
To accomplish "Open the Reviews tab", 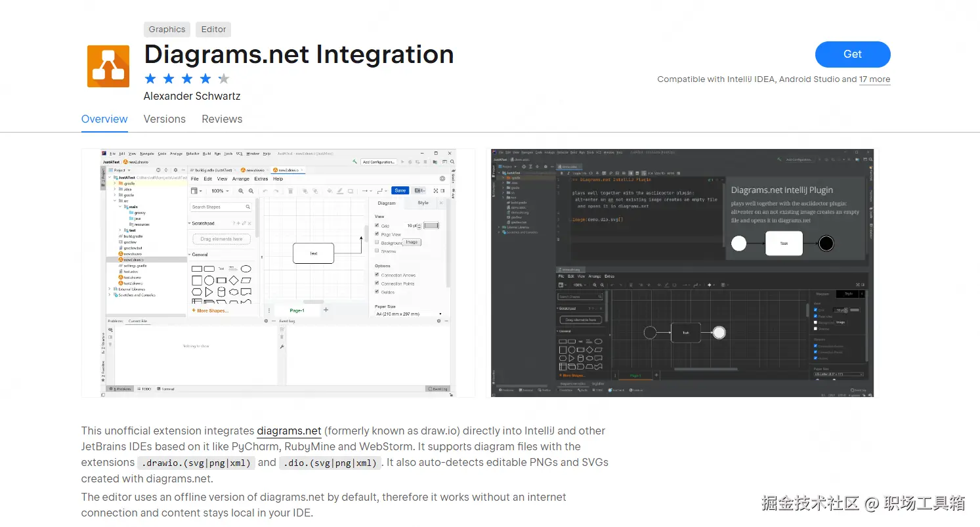I will pos(222,119).
